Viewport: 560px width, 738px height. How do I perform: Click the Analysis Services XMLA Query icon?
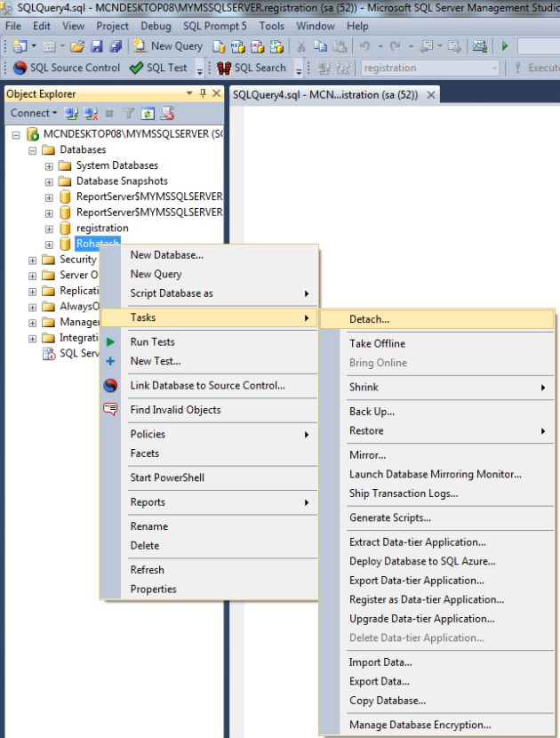[x=276, y=46]
